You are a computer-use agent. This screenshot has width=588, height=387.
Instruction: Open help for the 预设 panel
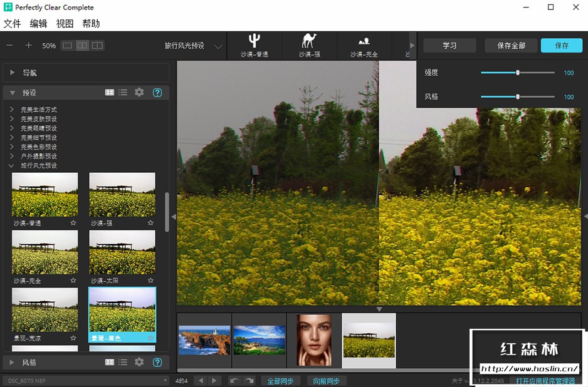(x=157, y=92)
